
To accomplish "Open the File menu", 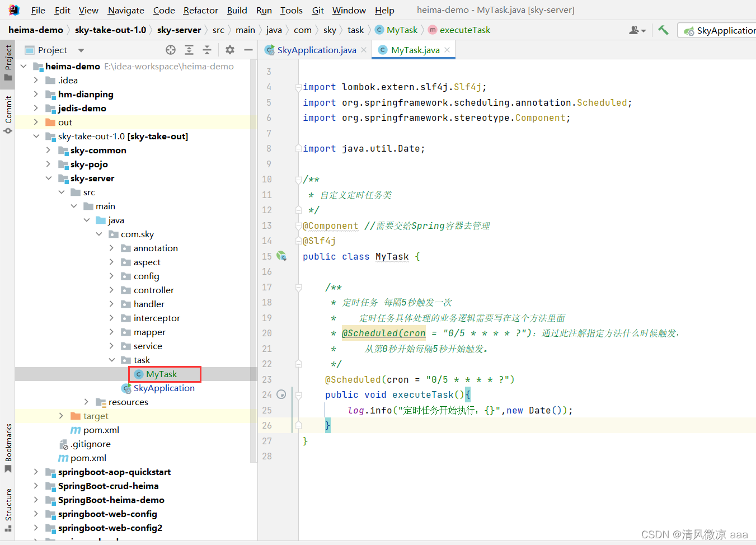I will 38,10.
